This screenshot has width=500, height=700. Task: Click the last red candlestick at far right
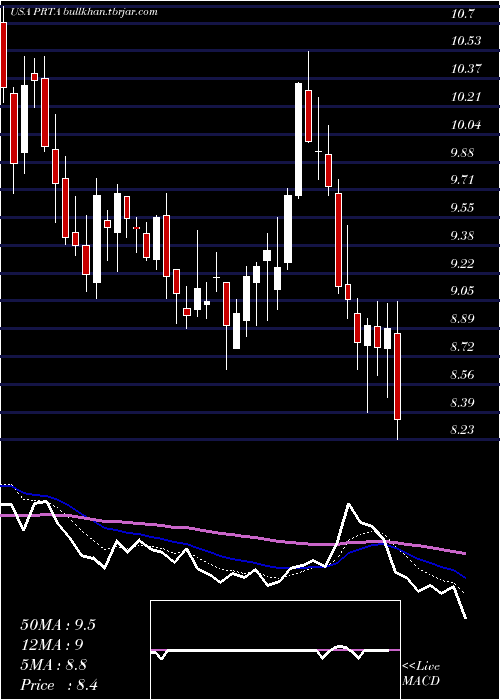tap(397, 376)
